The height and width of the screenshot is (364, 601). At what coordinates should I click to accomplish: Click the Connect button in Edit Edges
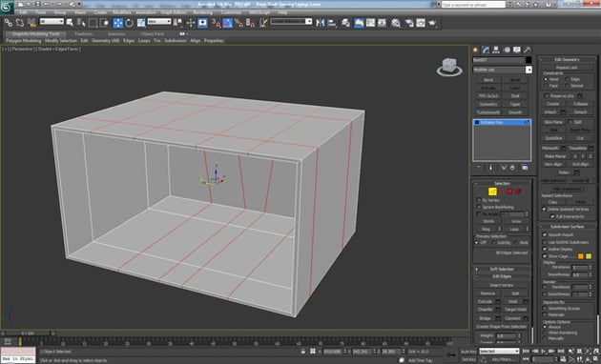(x=512, y=318)
